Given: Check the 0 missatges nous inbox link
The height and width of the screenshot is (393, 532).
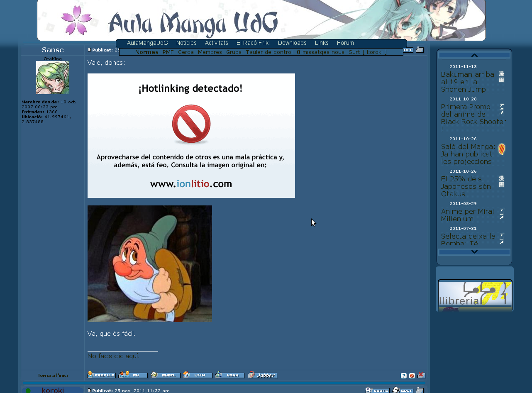Looking at the screenshot, I should click(x=320, y=52).
